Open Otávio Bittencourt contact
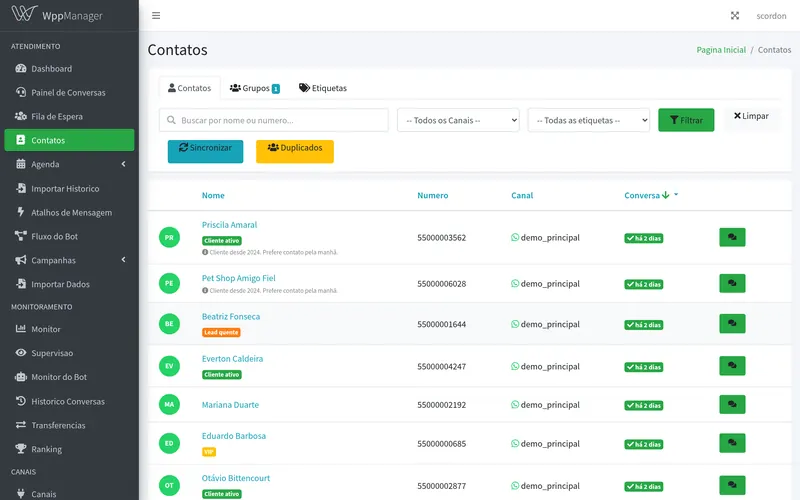 [236, 478]
